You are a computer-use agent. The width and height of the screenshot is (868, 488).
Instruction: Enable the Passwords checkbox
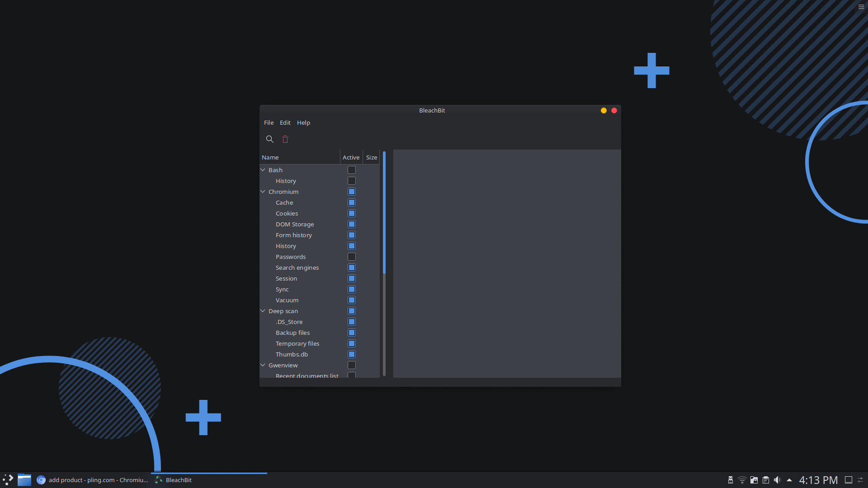[352, 257]
